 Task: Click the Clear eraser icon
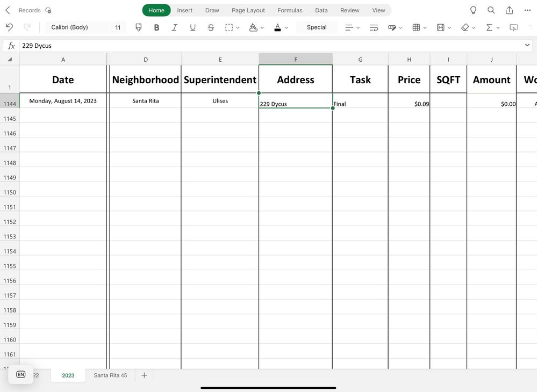coord(465,27)
